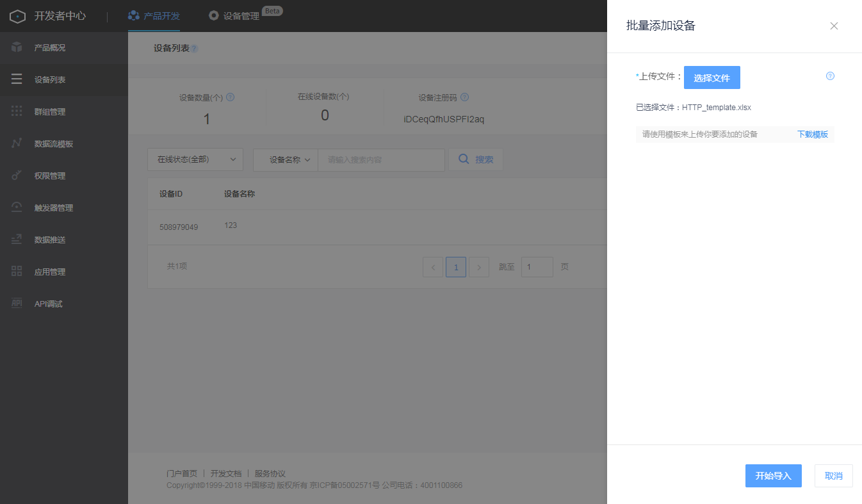Close the 批量添加设备 panel
This screenshot has height=504, width=862.
[x=834, y=26]
